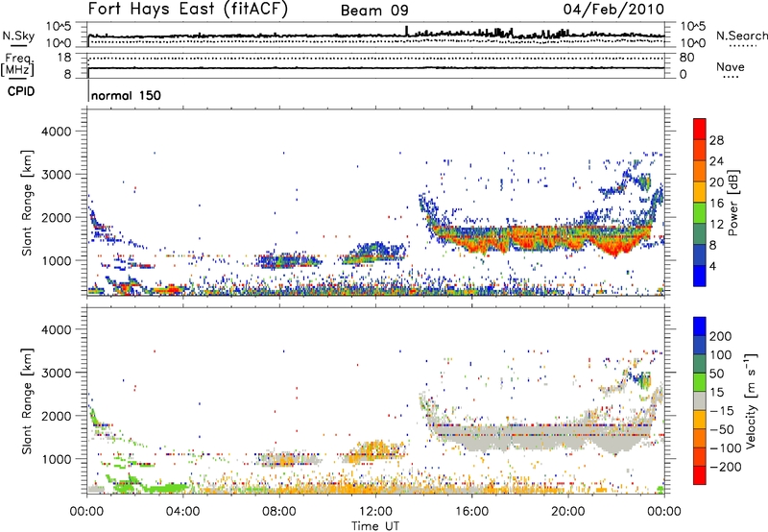Image resolution: width=768 pixels, height=532 pixels.
Task: Pick the red bottom segment of Velocity color bar
Action: 700,475
